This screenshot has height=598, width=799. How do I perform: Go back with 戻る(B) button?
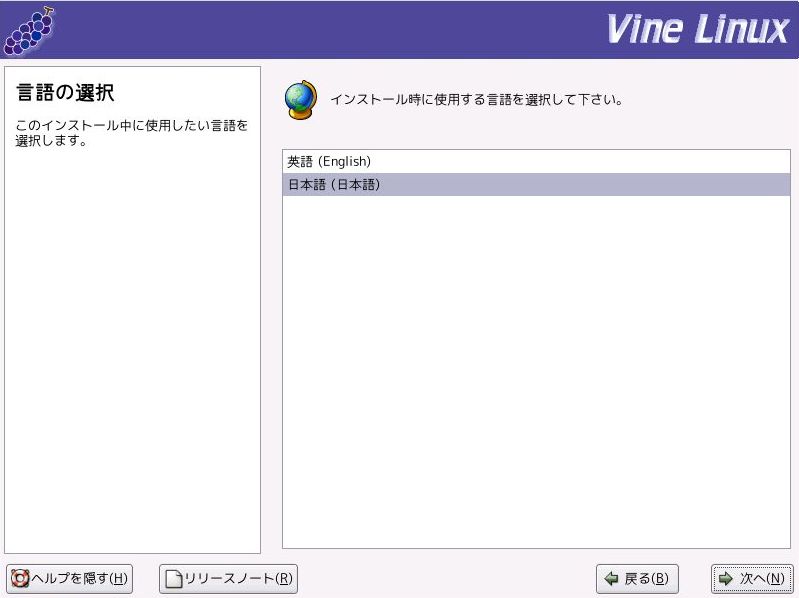(637, 579)
